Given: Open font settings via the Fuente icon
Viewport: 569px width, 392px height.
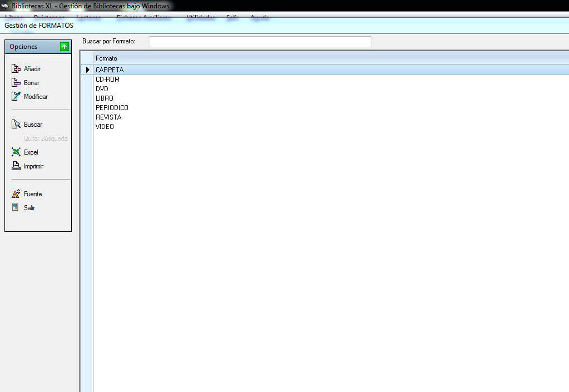Looking at the screenshot, I should 16,194.
